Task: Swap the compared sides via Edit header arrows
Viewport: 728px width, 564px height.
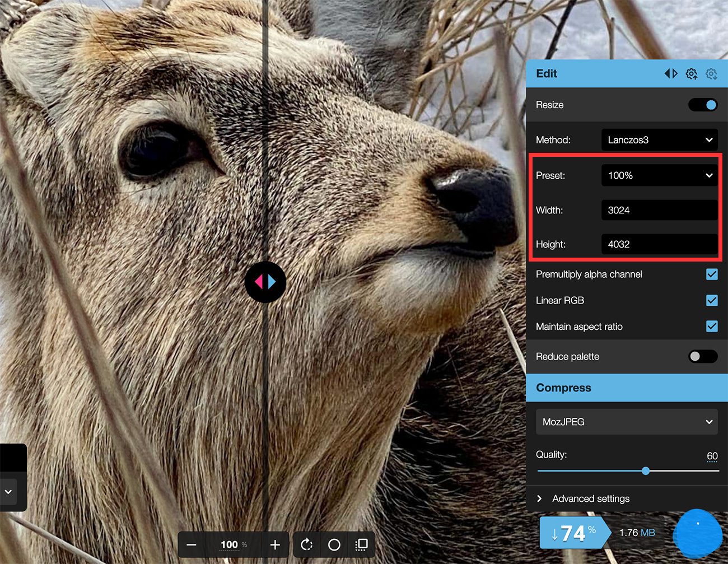Action: [671, 73]
